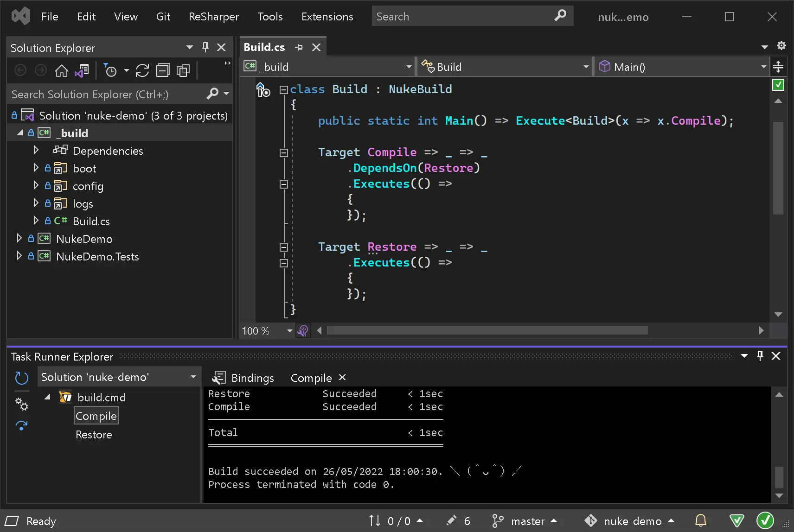The width and height of the screenshot is (794, 532).
Task: Click the magnifier icon in the top Search box
Action: tap(560, 16)
